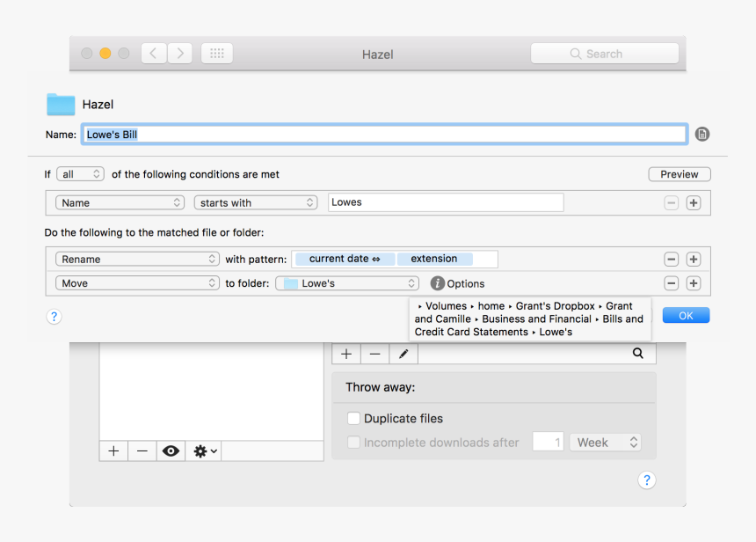
Task: Click the Preview button
Action: (679, 173)
